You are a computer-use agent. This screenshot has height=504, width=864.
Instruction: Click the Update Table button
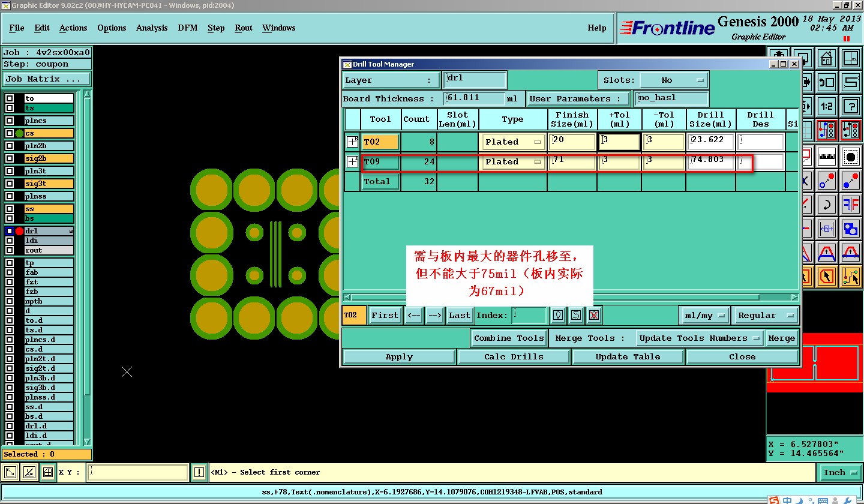(x=628, y=356)
